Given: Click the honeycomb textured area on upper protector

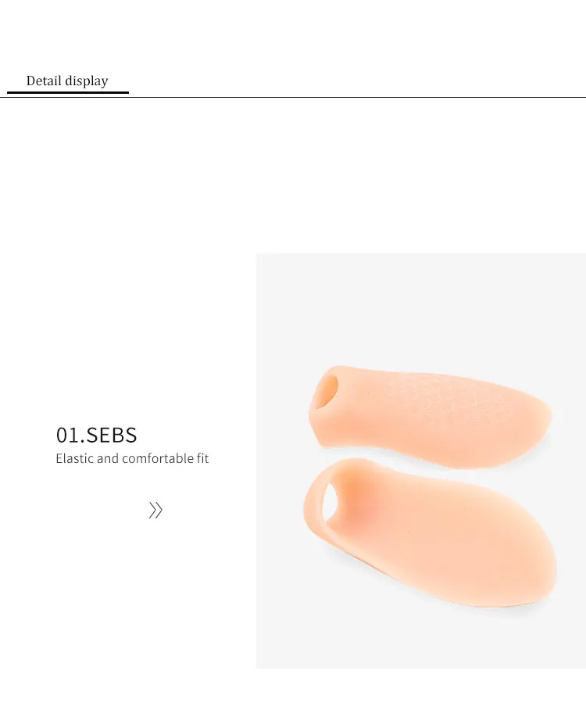Looking at the screenshot, I should coord(436,400).
